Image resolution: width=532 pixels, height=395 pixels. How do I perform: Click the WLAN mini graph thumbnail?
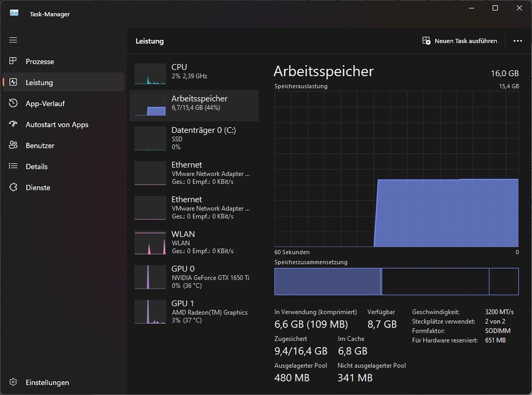pyautogui.click(x=150, y=243)
